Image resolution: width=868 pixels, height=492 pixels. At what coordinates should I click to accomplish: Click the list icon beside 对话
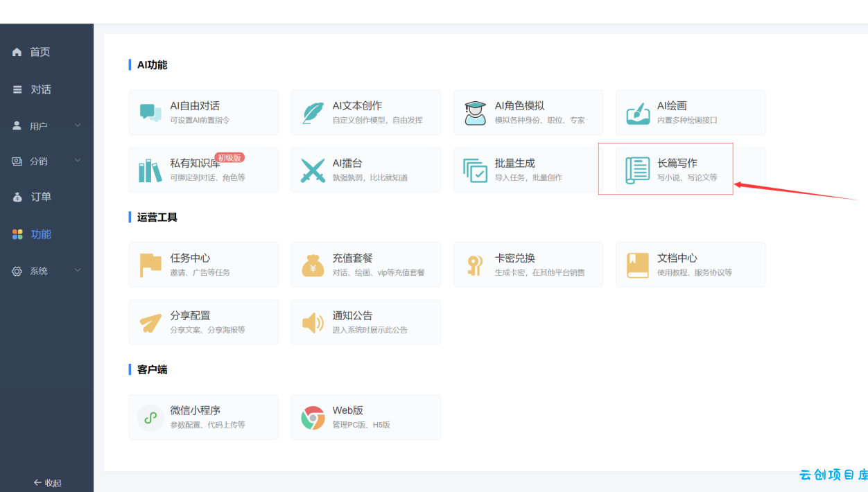17,89
